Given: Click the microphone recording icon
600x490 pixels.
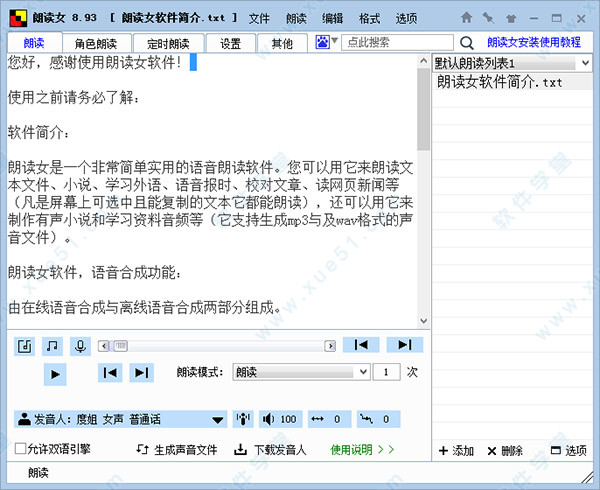Looking at the screenshot, I should coord(79,345).
